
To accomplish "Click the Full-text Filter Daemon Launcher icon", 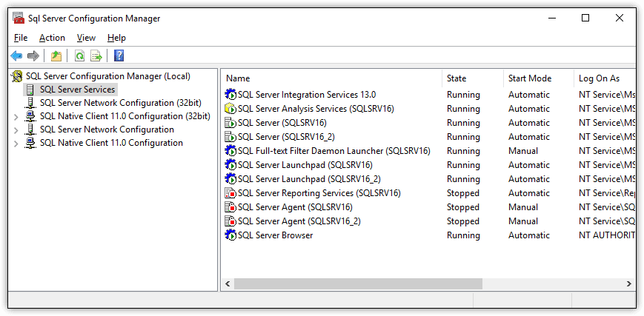I will (x=230, y=151).
